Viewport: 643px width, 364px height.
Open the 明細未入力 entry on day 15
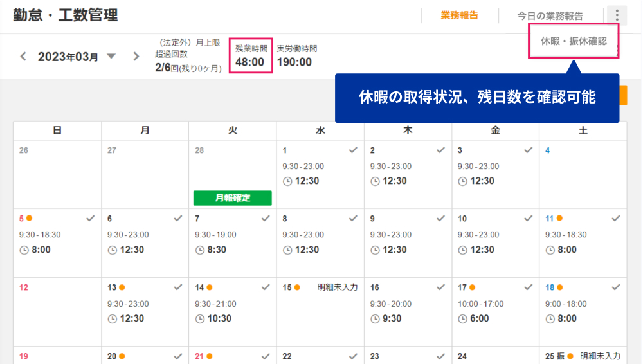(x=338, y=287)
